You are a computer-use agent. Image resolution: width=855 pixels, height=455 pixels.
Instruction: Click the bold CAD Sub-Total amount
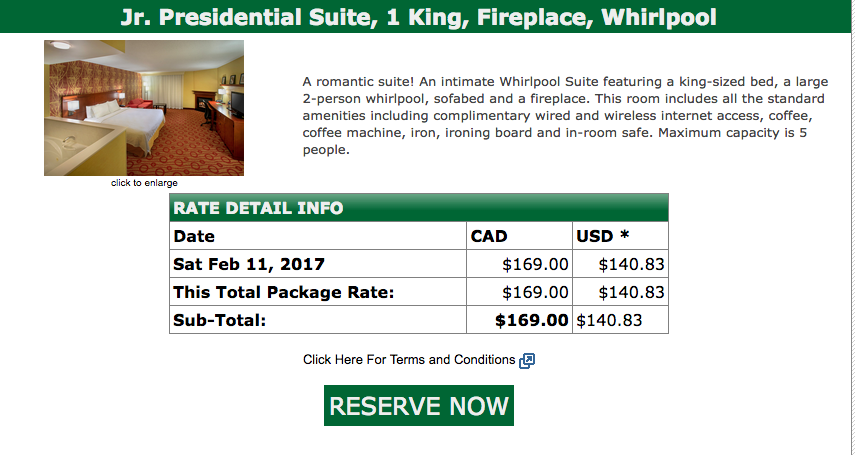tap(532, 321)
